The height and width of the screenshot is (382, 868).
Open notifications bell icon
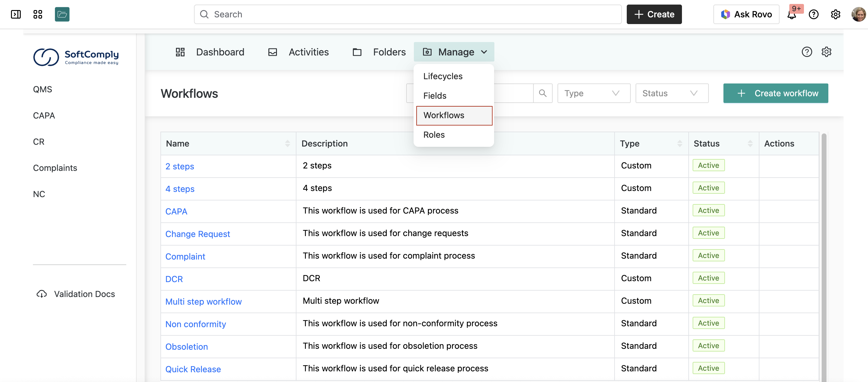(x=791, y=15)
